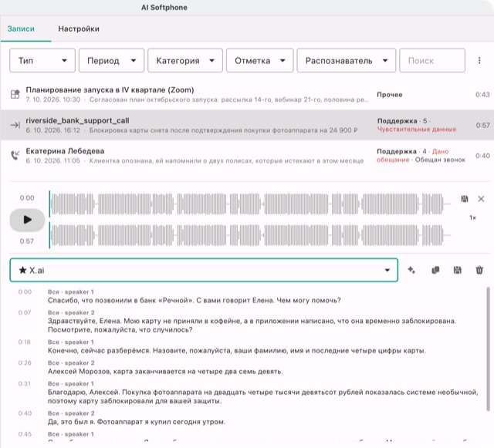Seek within the upper audio waveform

click(250, 204)
